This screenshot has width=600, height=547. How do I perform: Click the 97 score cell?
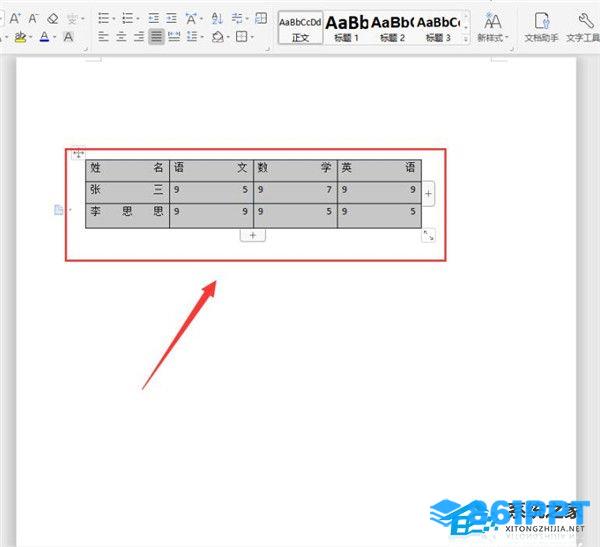(295, 193)
